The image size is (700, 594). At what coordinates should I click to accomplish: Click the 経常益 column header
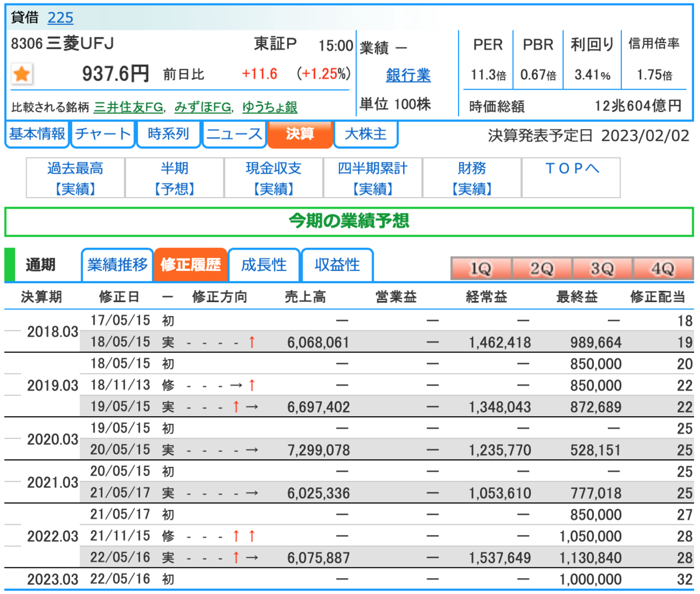(x=487, y=297)
